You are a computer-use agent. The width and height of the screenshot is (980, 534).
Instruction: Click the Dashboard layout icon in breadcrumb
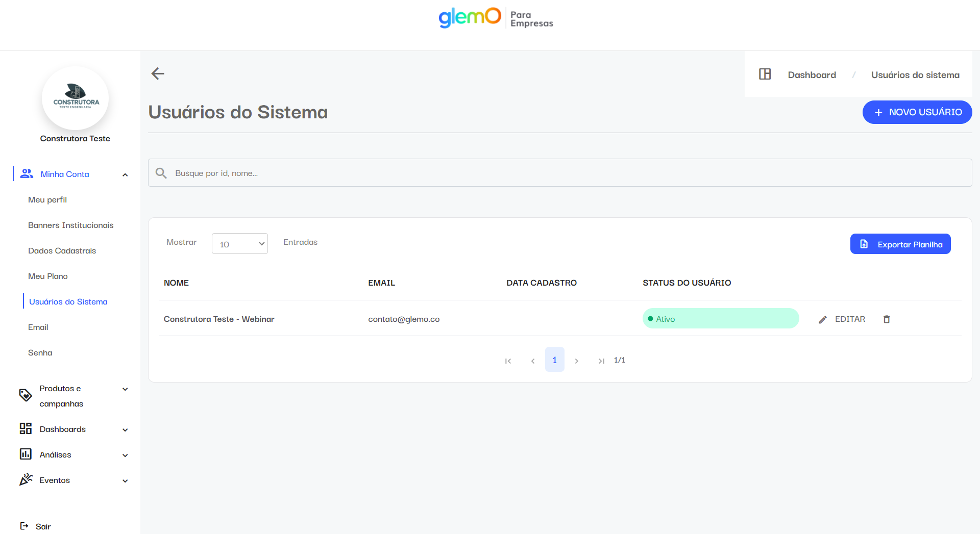765,74
